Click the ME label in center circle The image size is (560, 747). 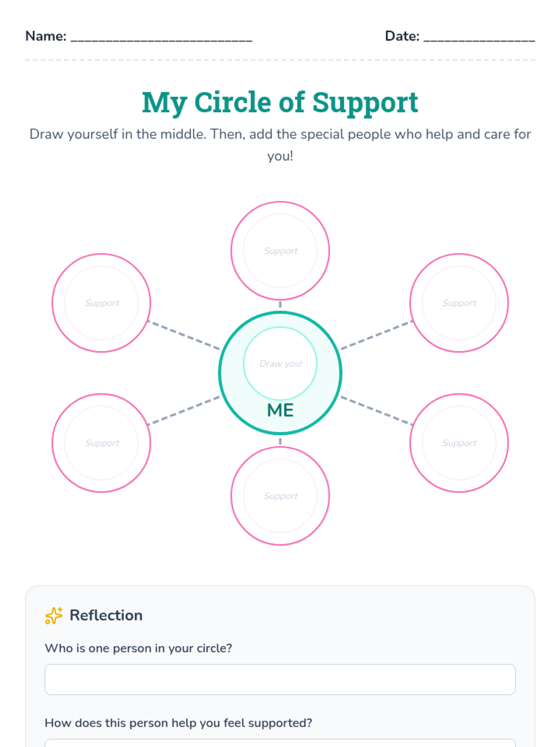280,410
